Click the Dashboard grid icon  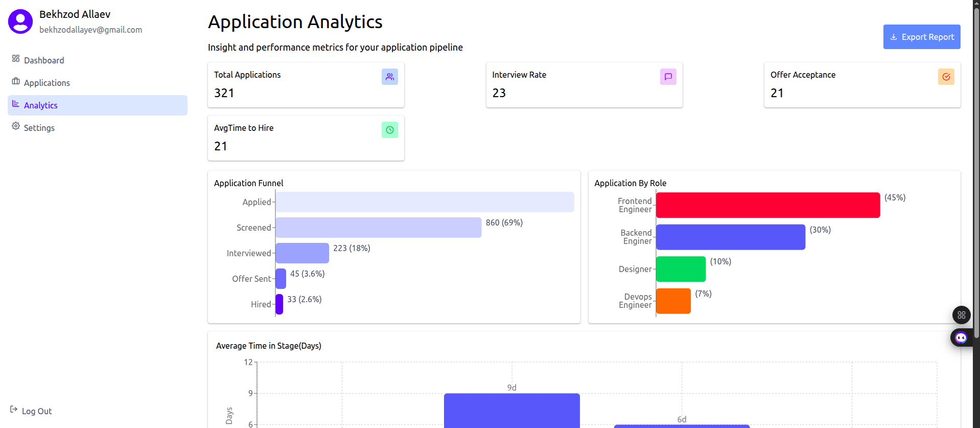click(x=16, y=59)
